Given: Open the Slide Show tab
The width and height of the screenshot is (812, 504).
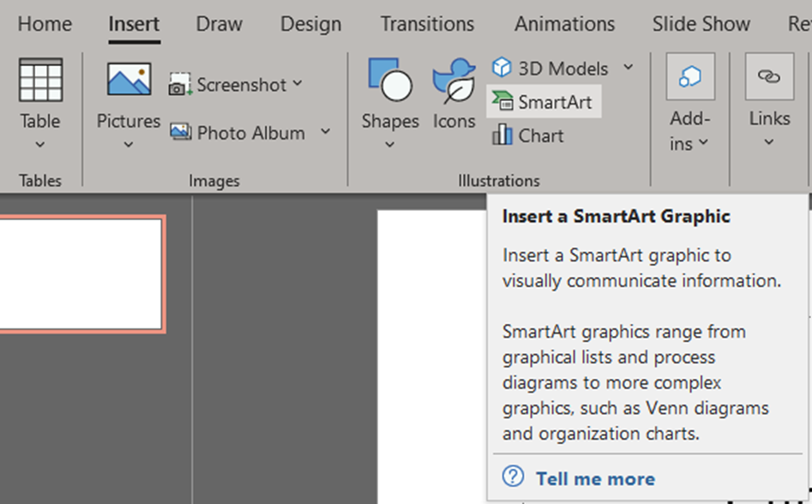Looking at the screenshot, I should click(701, 24).
